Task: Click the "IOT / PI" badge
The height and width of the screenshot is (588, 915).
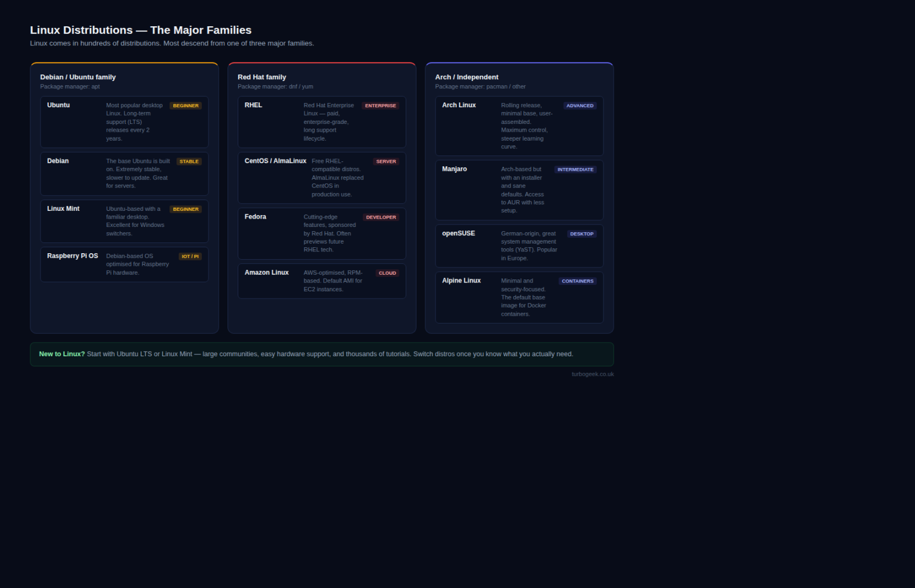Action: [191, 256]
